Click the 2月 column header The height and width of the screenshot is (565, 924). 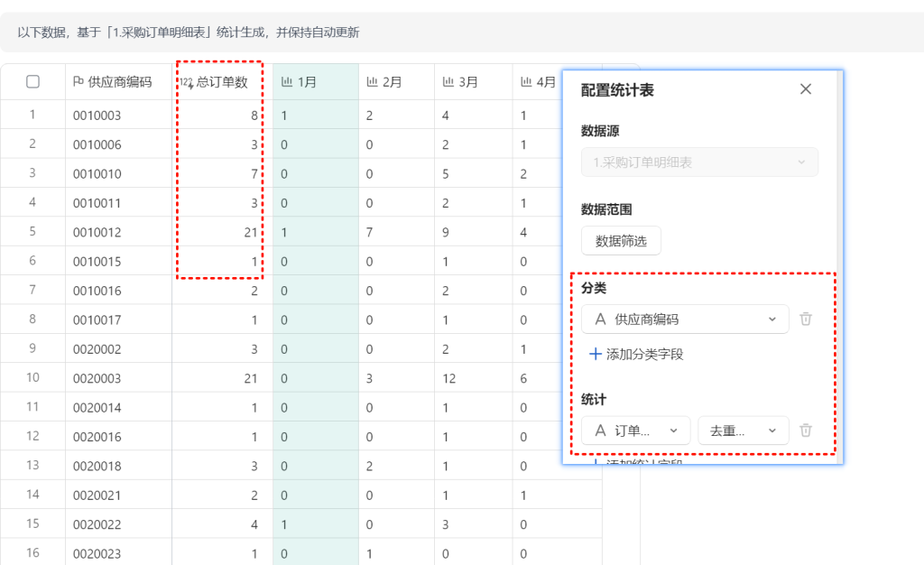point(396,82)
